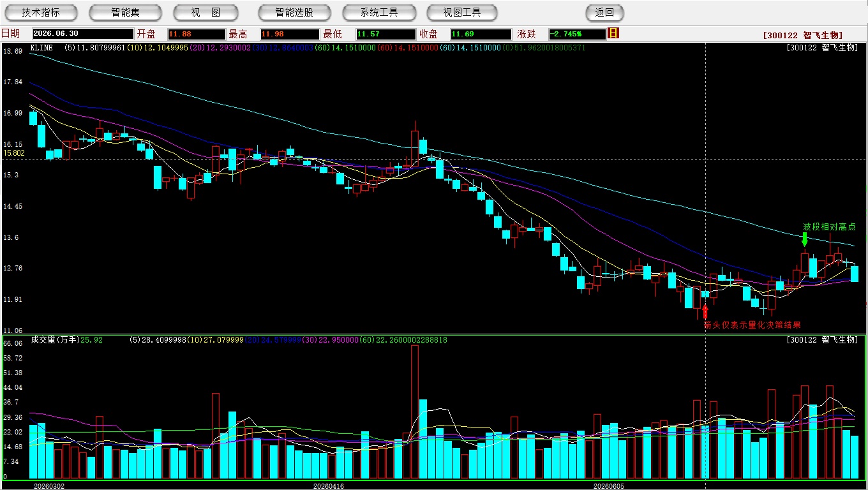Viewport: 868px width, 490px height.
Task: Click the KLINE indicator label
Action: click(x=41, y=48)
